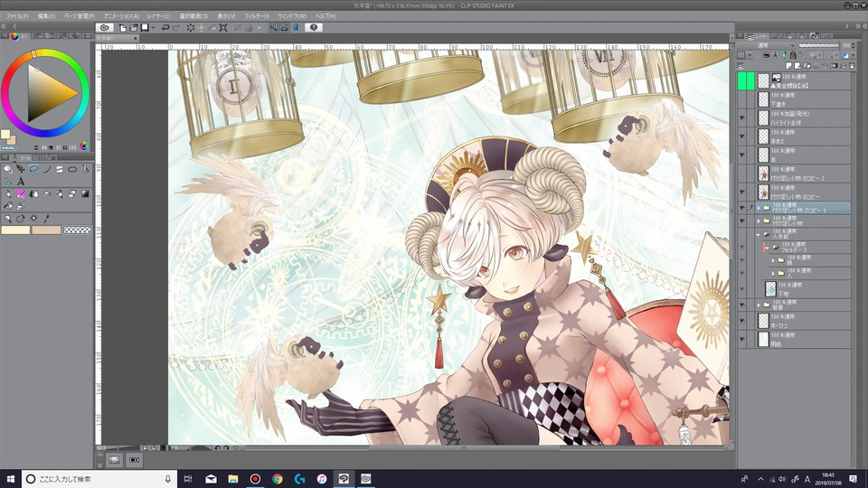
Task: Select the transparent checkered color swatch
Action: (77, 230)
